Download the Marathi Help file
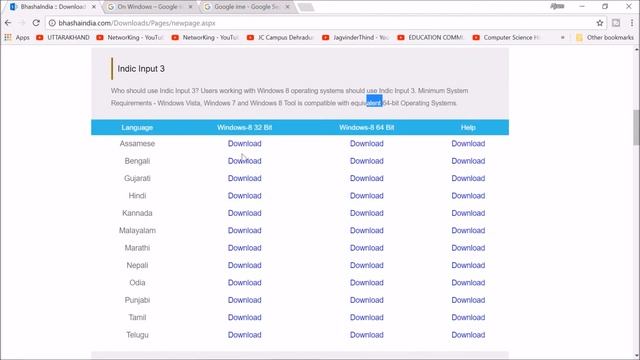Image resolution: width=640 pixels, height=360 pixels. coord(468,248)
